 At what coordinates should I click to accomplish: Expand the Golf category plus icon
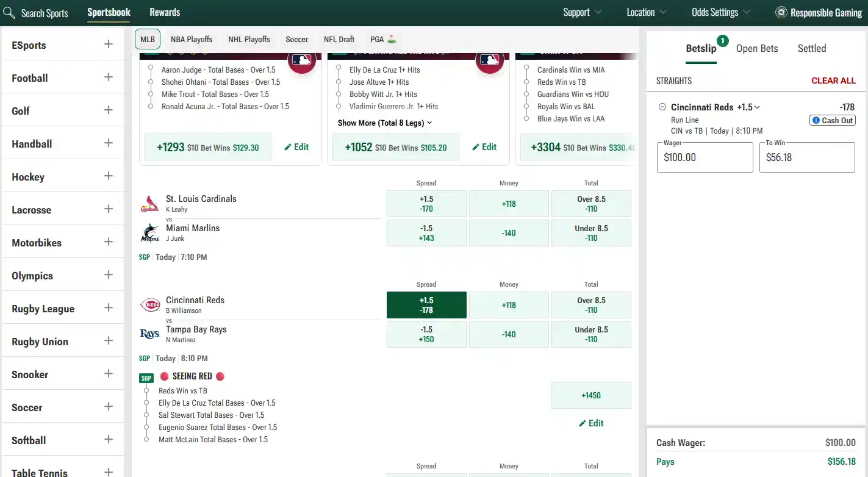tap(109, 110)
